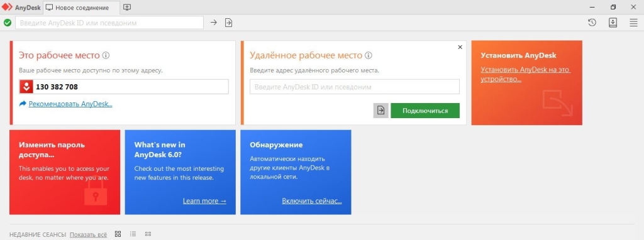Open session history clock icon
This screenshot has height=240, width=644.
(x=592, y=23)
